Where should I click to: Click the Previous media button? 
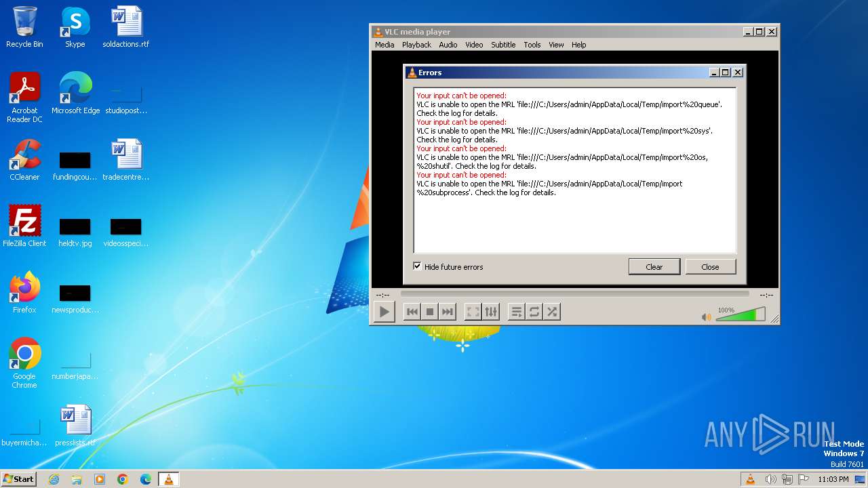tap(412, 312)
